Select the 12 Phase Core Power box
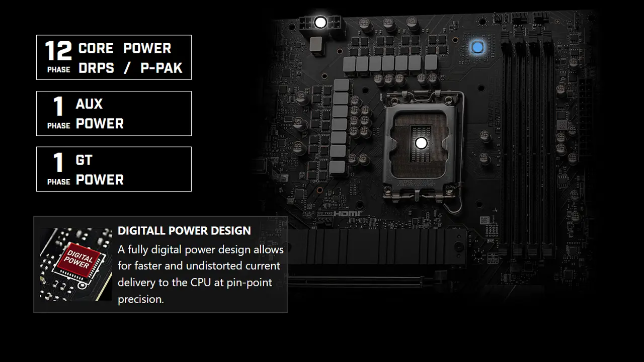This screenshot has width=644, height=362. (114, 57)
